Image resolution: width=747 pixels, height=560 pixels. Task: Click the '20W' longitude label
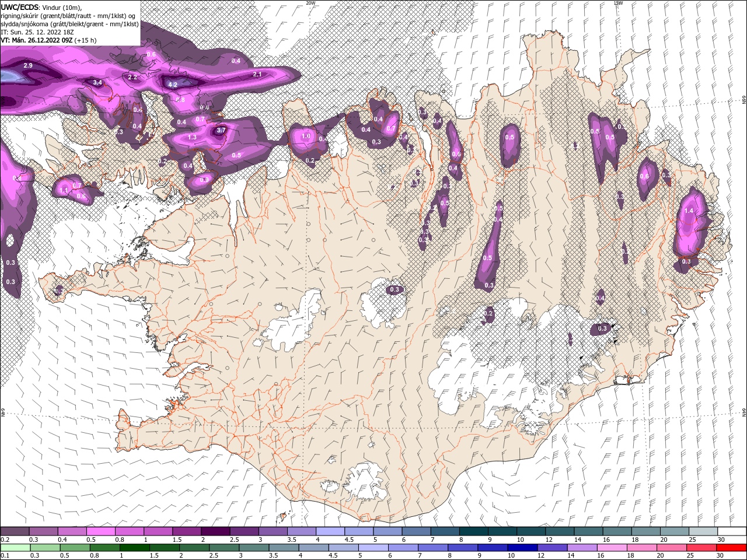click(310, 2)
